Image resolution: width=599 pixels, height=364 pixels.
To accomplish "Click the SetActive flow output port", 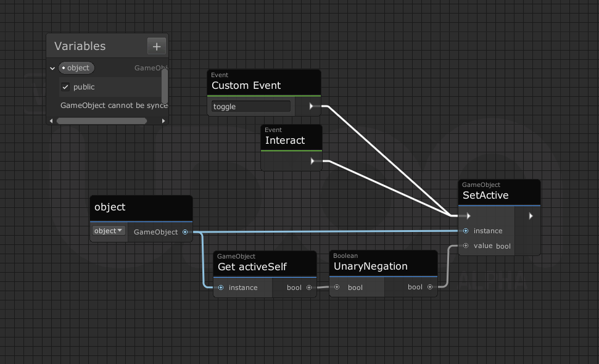I will click(x=531, y=216).
